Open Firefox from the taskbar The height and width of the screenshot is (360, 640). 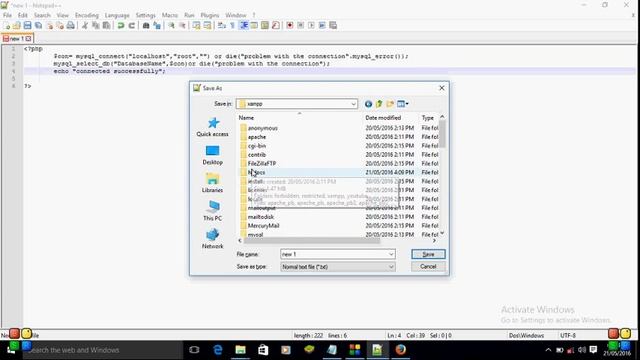coord(400,350)
